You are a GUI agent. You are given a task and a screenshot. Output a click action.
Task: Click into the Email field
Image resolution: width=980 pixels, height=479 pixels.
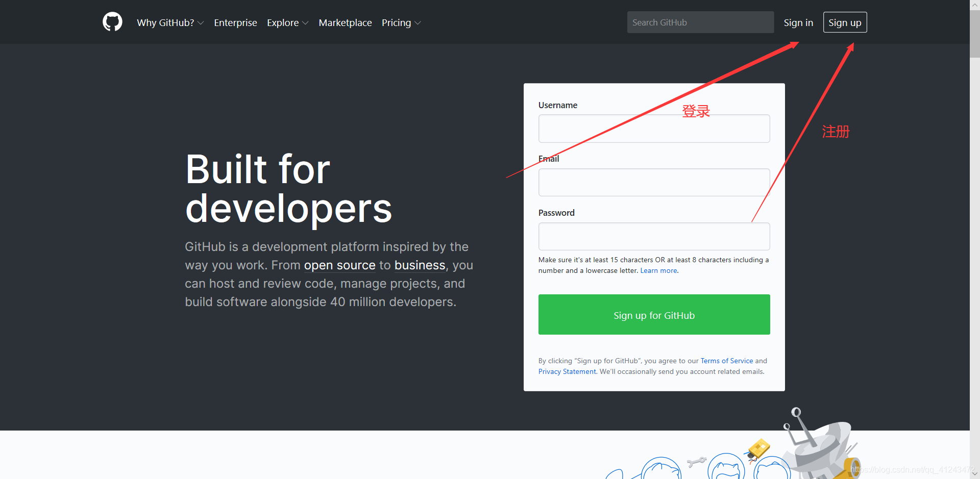654,182
